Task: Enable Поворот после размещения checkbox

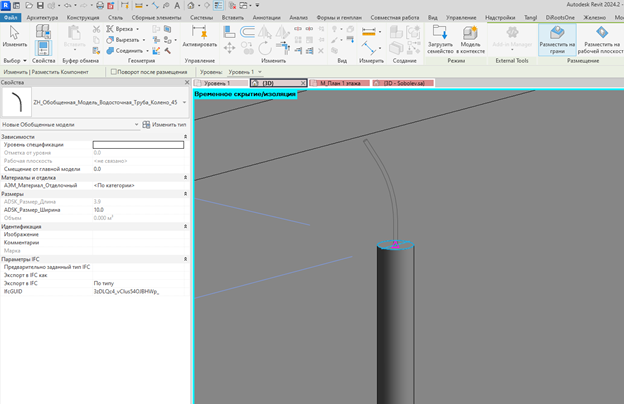Action: pos(114,72)
